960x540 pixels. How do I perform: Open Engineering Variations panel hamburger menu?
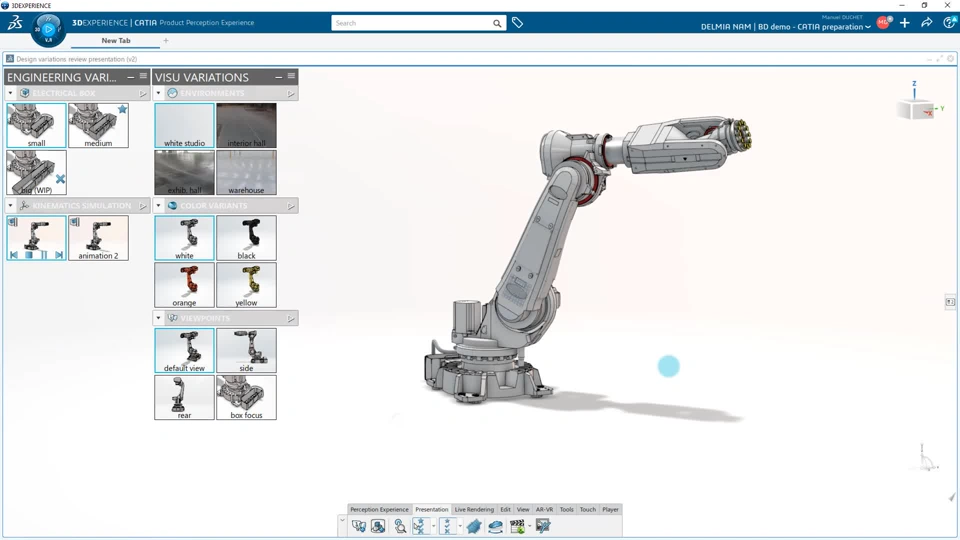143,76
